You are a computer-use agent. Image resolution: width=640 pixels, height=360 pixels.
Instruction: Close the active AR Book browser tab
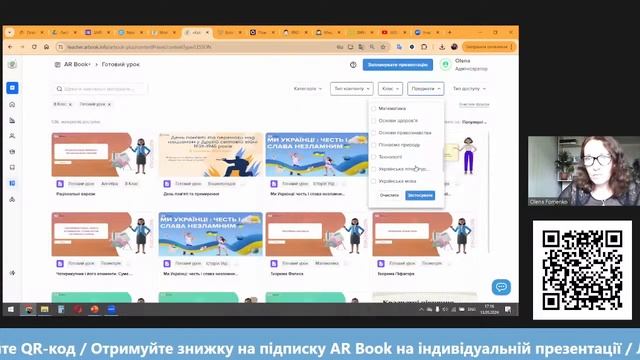click(x=207, y=32)
